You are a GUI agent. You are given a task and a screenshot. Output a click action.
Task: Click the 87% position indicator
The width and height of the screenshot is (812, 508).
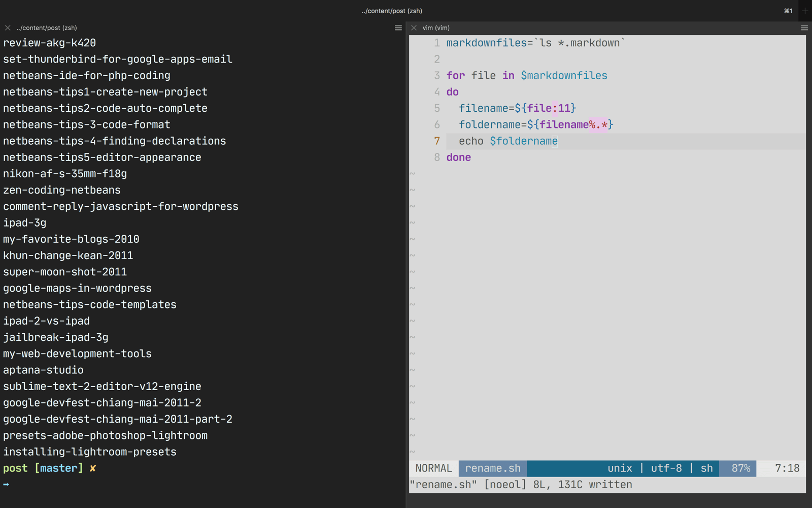coord(740,468)
